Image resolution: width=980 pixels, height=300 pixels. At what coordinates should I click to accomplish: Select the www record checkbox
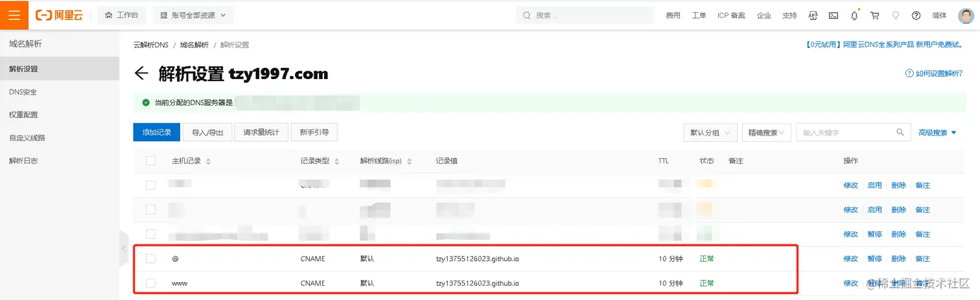pyautogui.click(x=150, y=283)
